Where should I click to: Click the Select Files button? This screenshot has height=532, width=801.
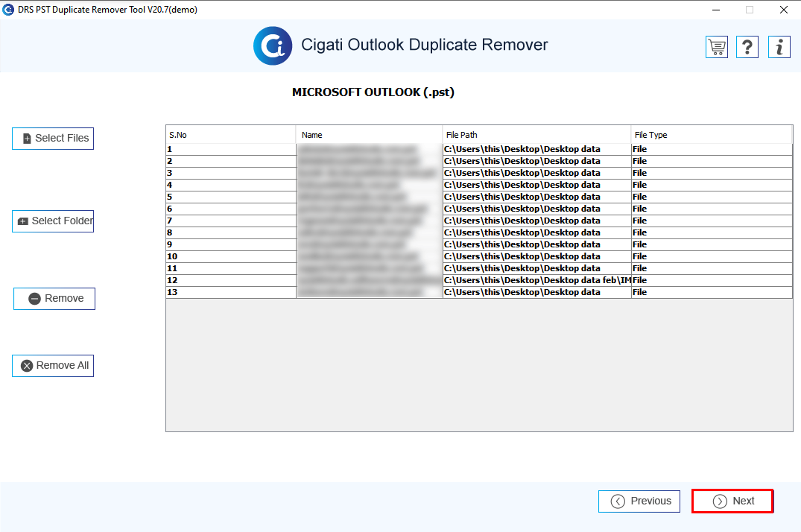tap(53, 139)
